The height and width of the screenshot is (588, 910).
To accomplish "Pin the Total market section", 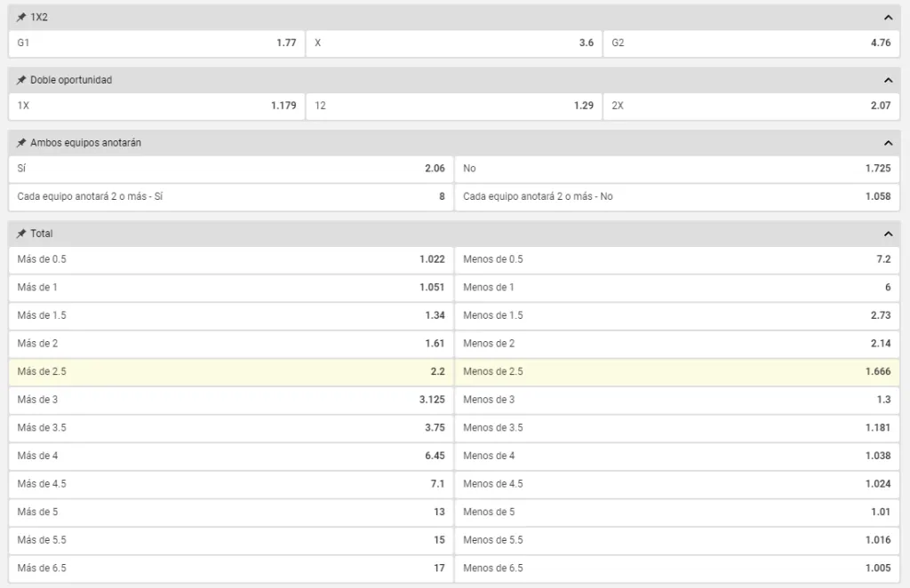I will pyautogui.click(x=21, y=234).
